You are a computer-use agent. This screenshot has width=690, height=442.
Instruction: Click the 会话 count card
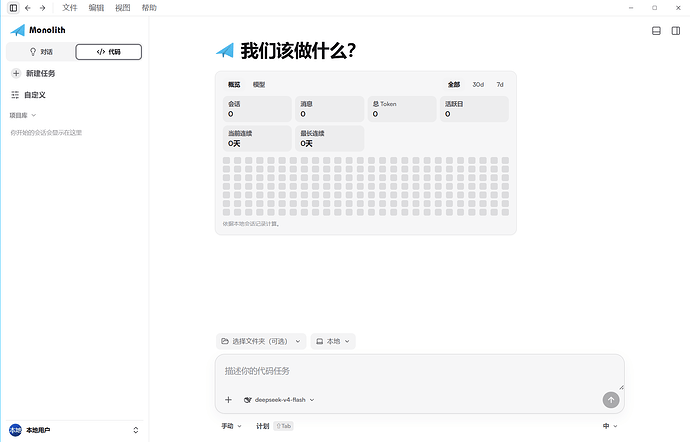coord(257,109)
